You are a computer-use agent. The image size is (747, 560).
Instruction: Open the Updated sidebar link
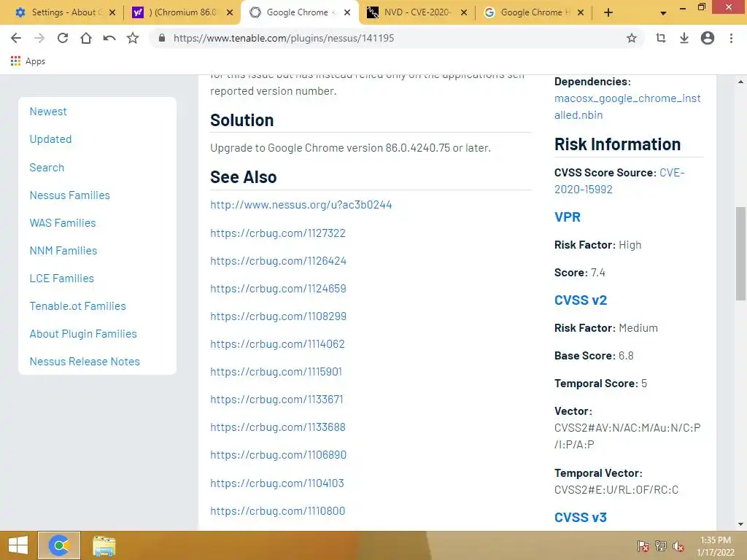pos(50,139)
